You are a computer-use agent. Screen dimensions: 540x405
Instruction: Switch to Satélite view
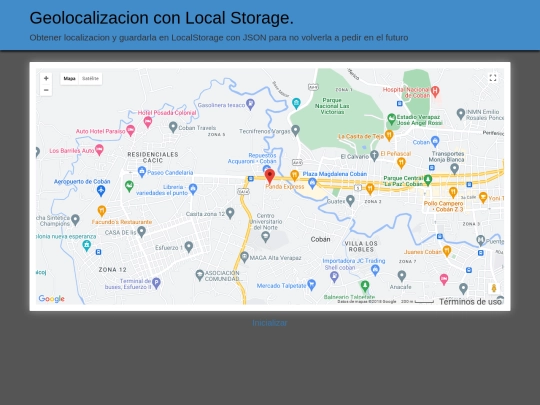[90, 79]
